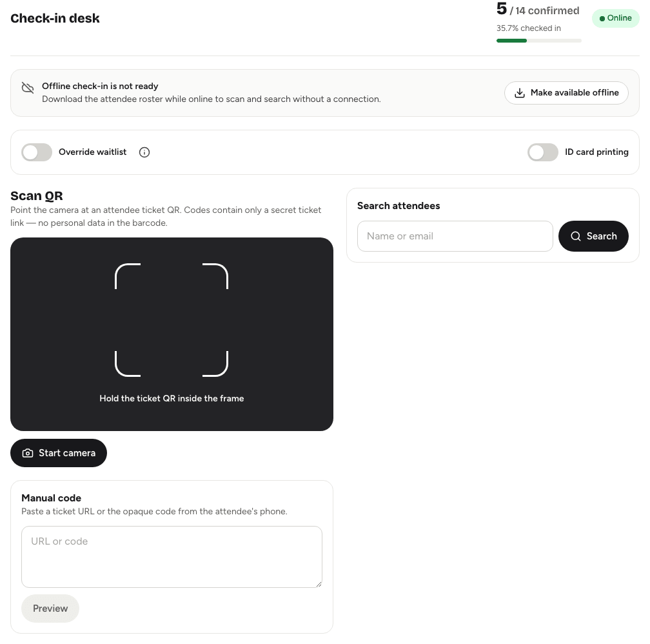Click the camera icon on Start camera

point(28,453)
